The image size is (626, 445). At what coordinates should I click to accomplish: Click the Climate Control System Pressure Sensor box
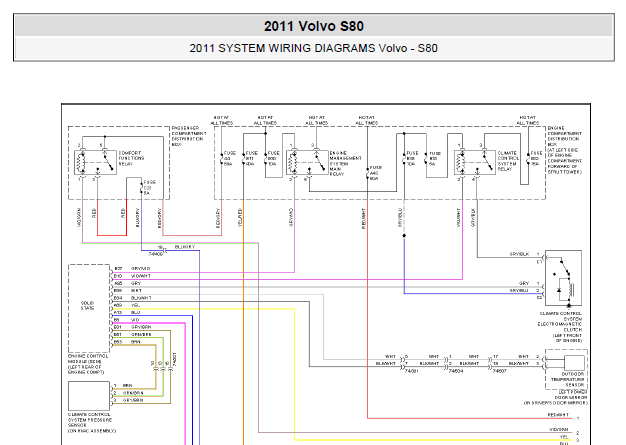[x=89, y=396]
